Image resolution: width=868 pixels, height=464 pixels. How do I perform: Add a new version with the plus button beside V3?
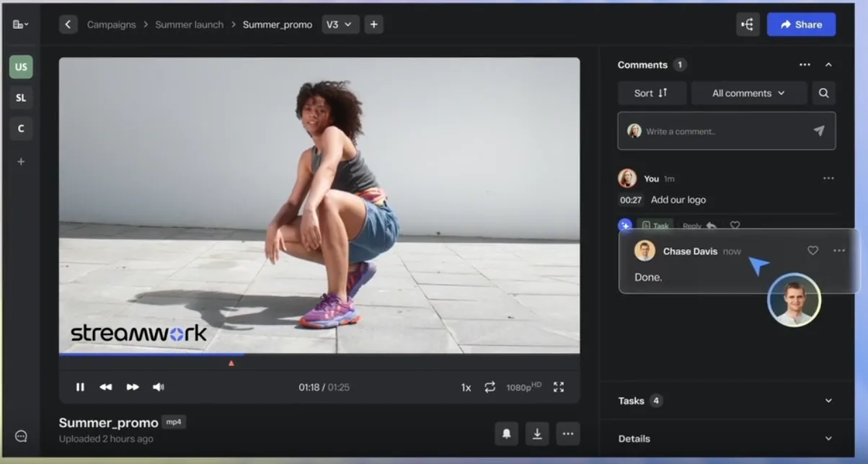point(373,24)
